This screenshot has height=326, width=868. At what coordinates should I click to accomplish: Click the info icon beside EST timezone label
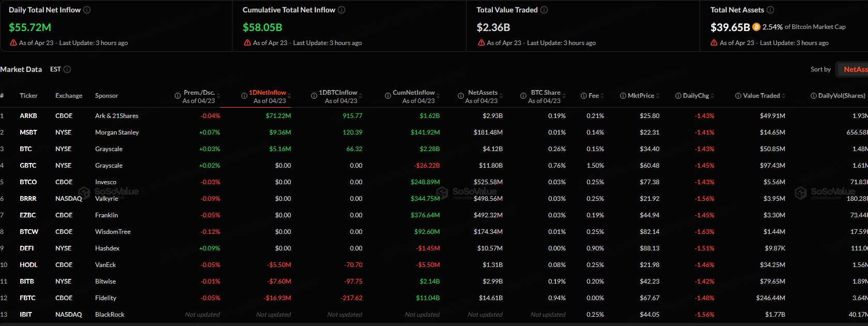coord(67,69)
